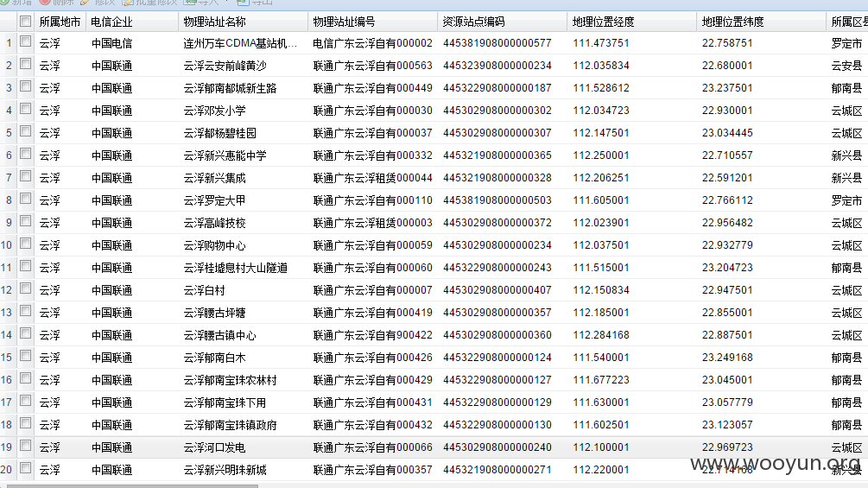The height and width of the screenshot is (488, 868).
Task: Select the checkbox of 云浮高峰技校
Action: (x=25, y=221)
